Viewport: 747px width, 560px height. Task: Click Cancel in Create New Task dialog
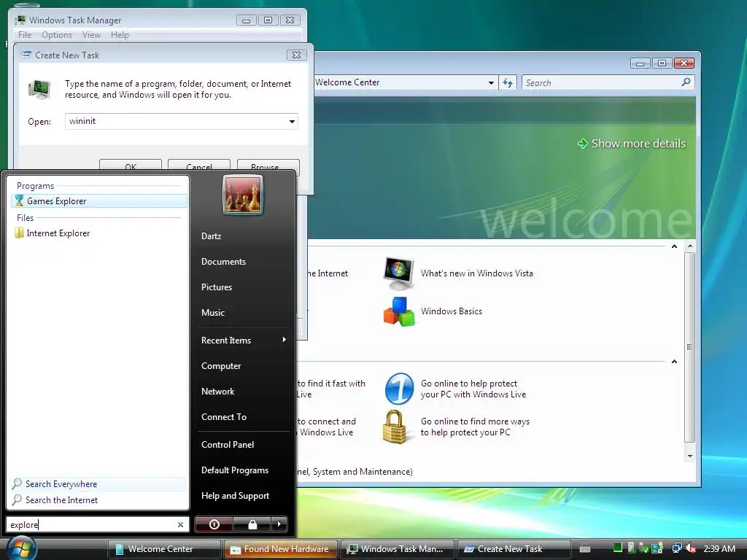(x=199, y=165)
